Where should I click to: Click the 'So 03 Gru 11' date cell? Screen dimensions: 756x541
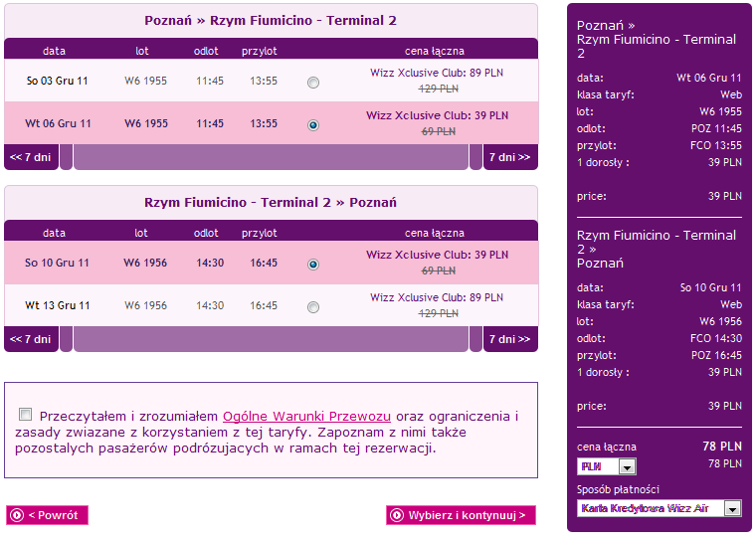click(57, 81)
